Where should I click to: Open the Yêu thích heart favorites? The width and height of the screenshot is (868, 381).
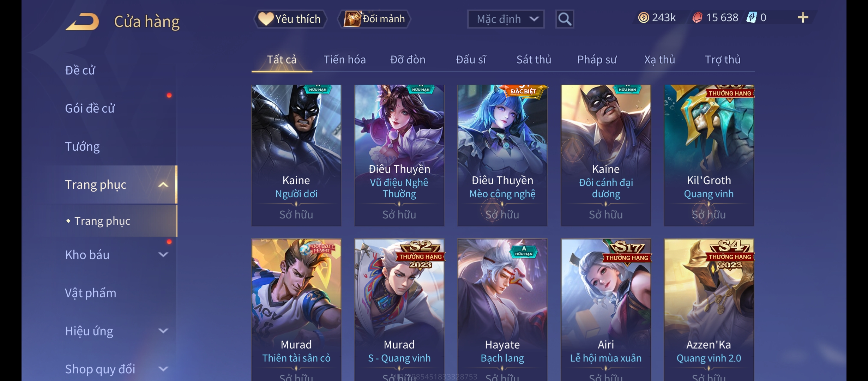click(290, 19)
